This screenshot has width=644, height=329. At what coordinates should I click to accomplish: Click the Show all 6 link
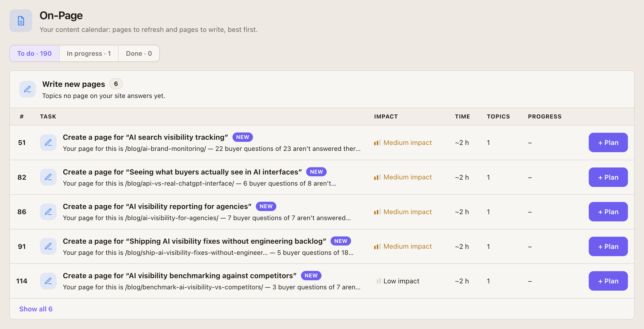point(36,309)
